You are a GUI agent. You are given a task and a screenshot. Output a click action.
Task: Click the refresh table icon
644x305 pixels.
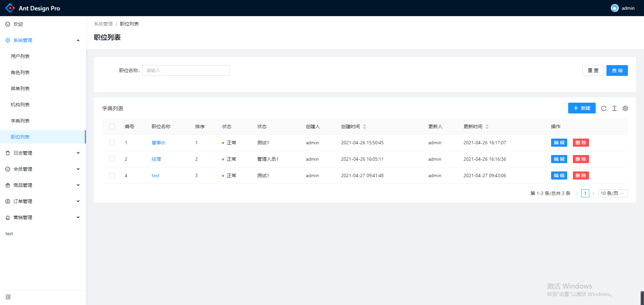pos(604,108)
